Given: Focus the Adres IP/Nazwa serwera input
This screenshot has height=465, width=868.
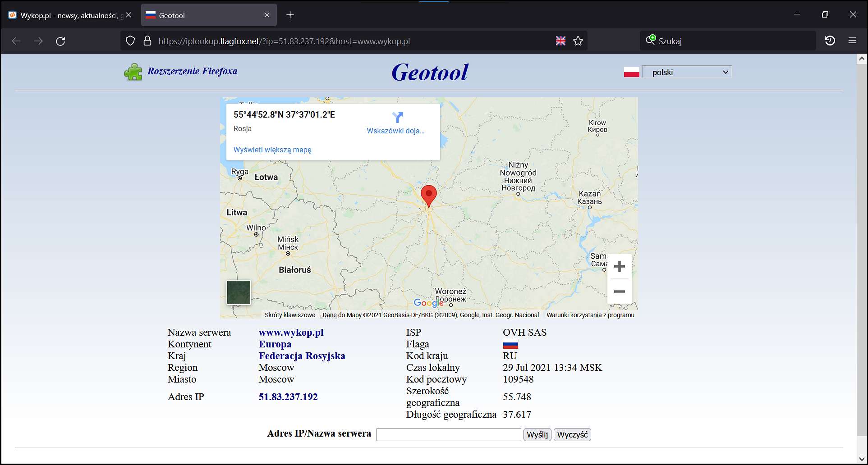Looking at the screenshot, I should (x=449, y=434).
